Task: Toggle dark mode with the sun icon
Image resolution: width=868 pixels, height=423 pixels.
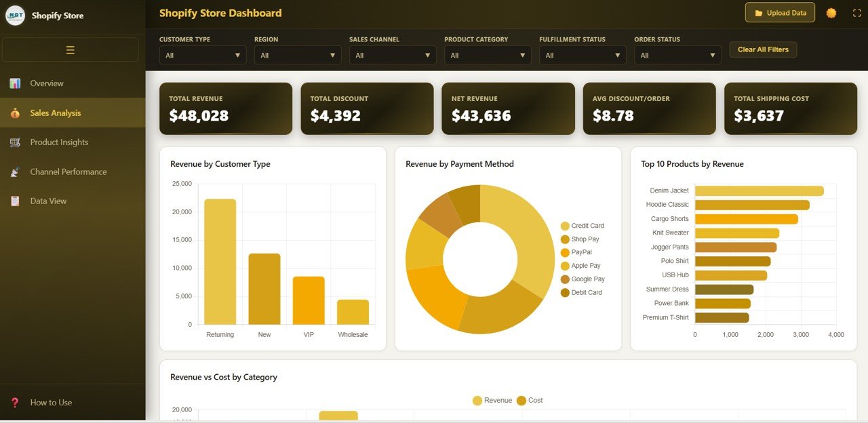Action: click(831, 12)
